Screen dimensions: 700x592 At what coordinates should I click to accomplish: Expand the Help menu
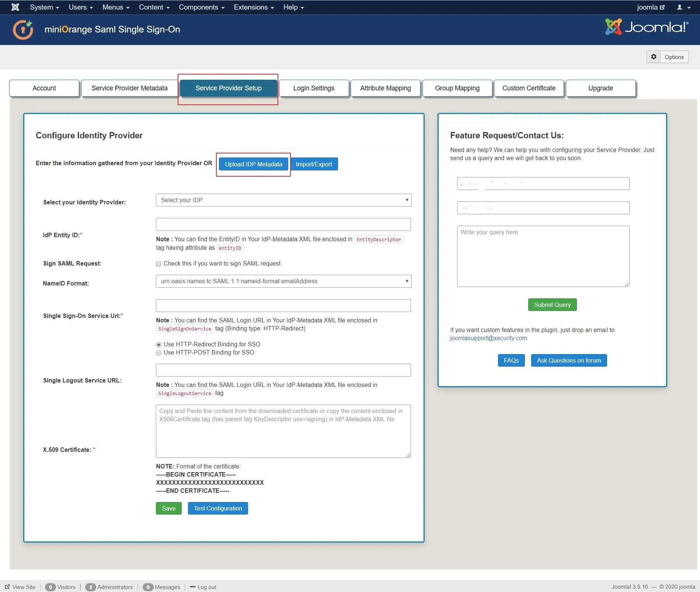coord(293,7)
